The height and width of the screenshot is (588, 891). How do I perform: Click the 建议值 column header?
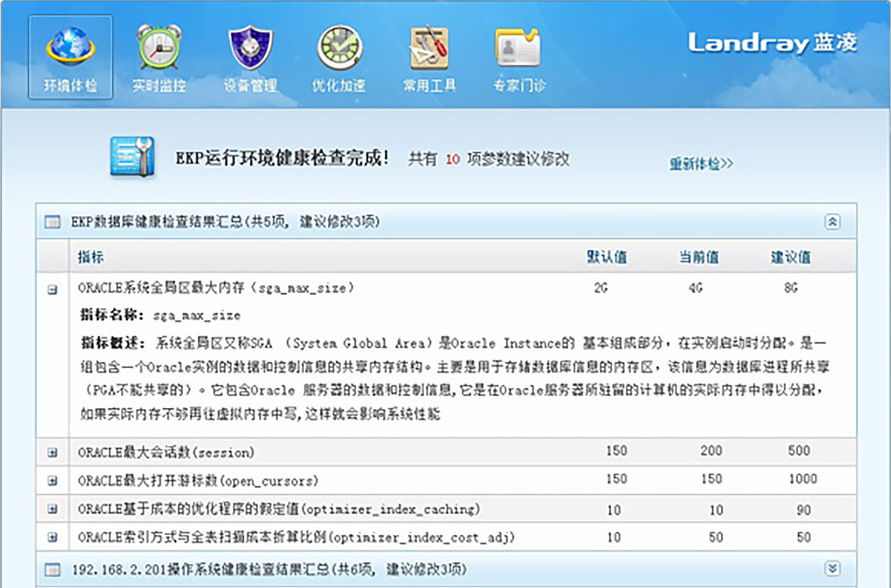coord(790,258)
